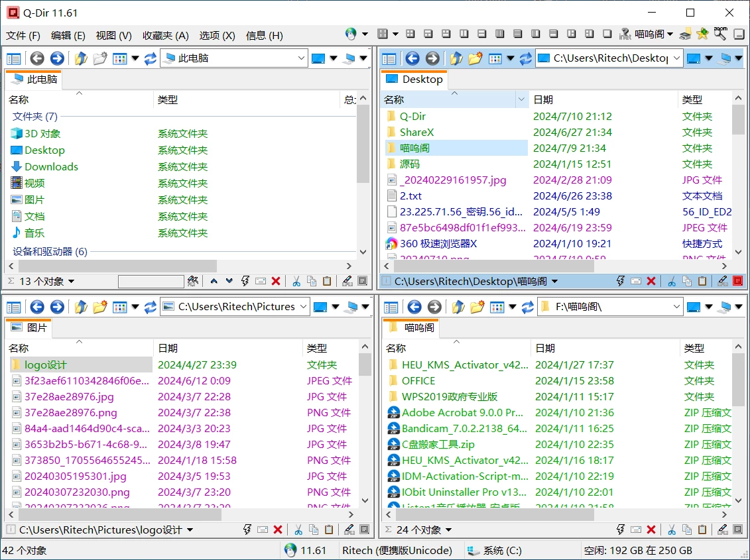Click the 11.61 version status bar entry
Screen dimensions: 750x560
click(x=305, y=551)
